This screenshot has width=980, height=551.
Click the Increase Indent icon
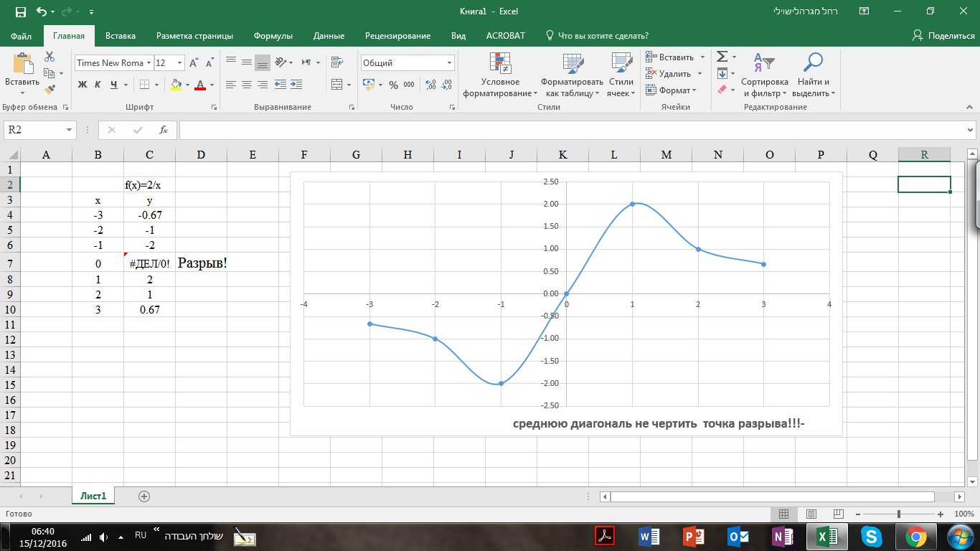pos(296,85)
